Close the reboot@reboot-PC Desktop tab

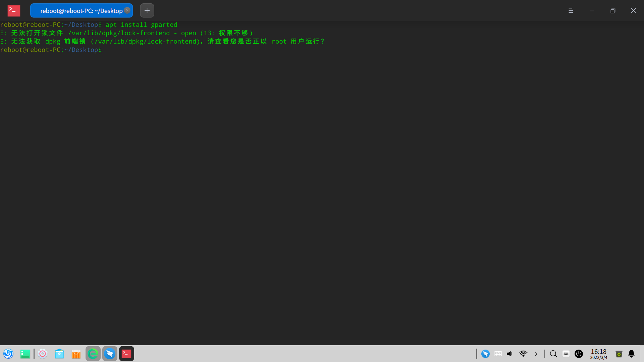coord(127,10)
